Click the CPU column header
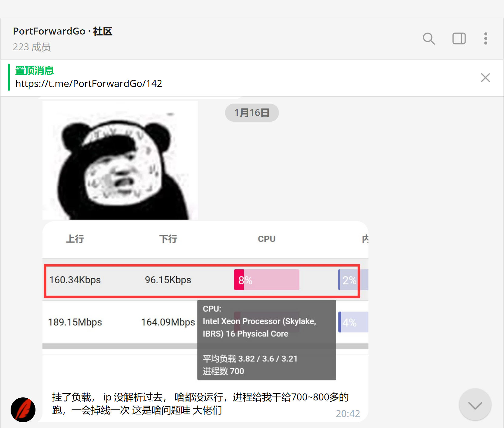Viewport: 504px width, 428px height. click(x=267, y=239)
